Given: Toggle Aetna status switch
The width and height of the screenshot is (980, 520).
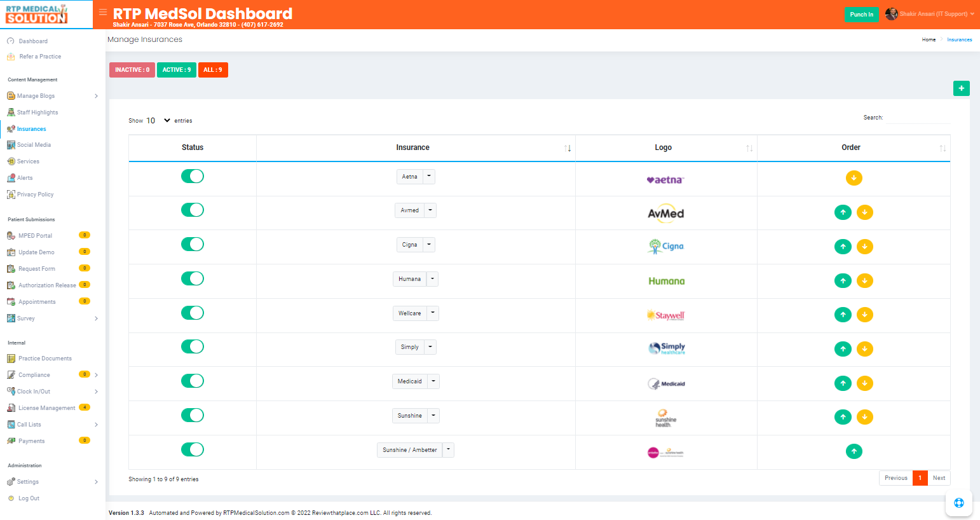Looking at the screenshot, I should [x=193, y=176].
